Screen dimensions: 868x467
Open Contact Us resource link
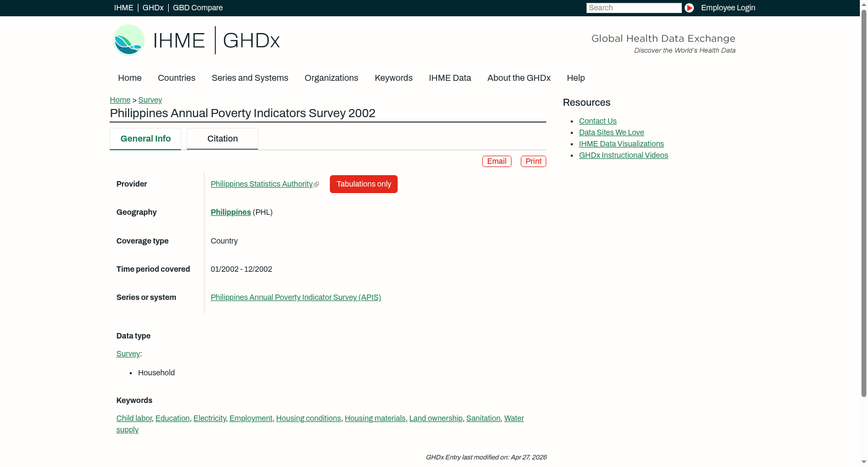[598, 121]
